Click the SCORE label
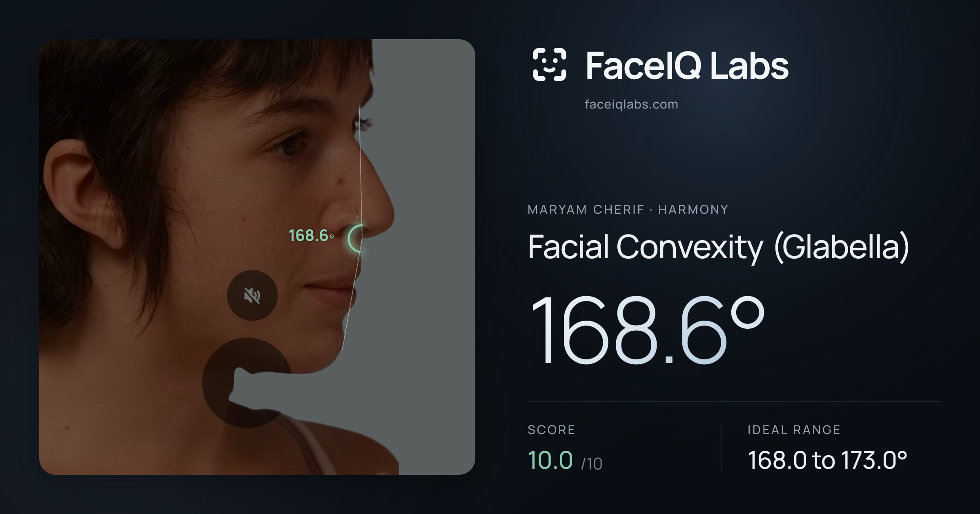The image size is (980, 514). coord(551,430)
